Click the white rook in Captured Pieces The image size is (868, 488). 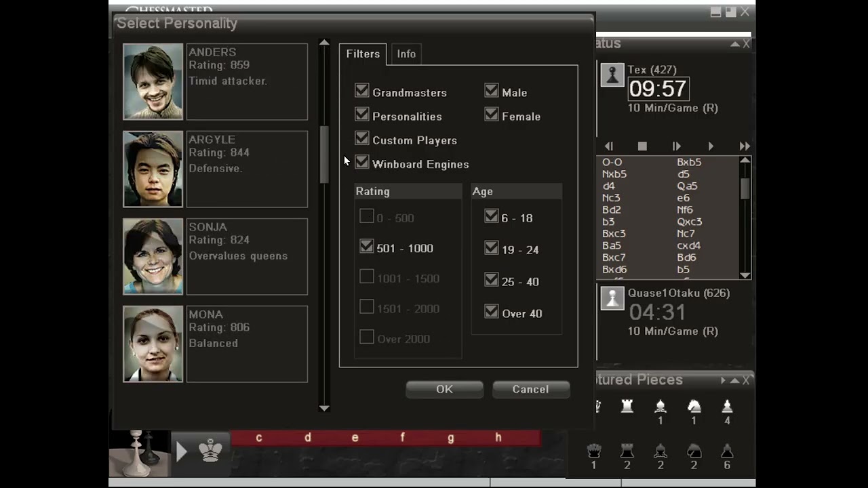[x=627, y=405]
